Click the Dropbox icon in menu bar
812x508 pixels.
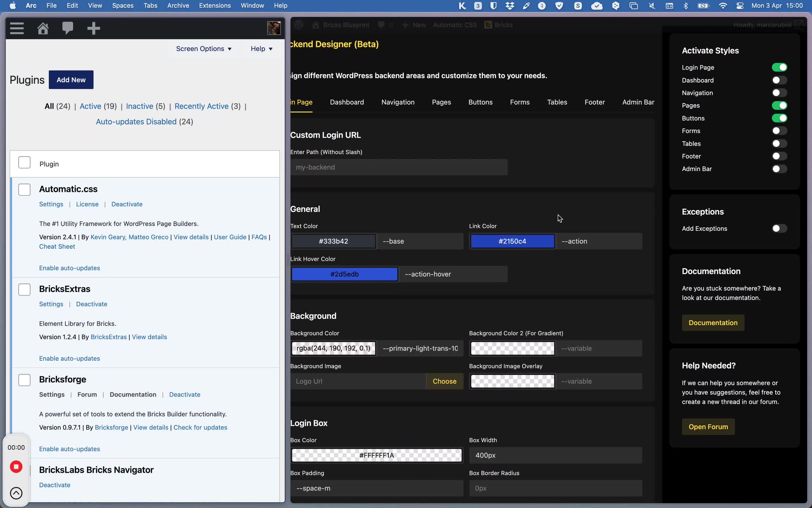coord(510,5)
